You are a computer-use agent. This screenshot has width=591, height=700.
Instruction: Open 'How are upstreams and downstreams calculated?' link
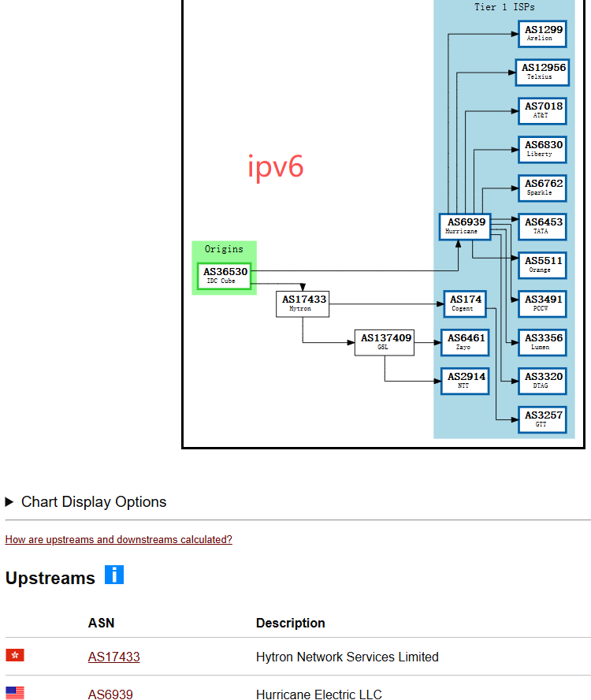pyautogui.click(x=119, y=539)
